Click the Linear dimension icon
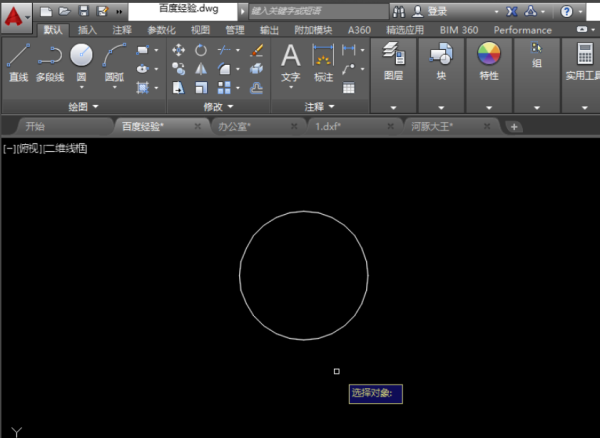The height and width of the screenshot is (438, 600). tap(349, 50)
